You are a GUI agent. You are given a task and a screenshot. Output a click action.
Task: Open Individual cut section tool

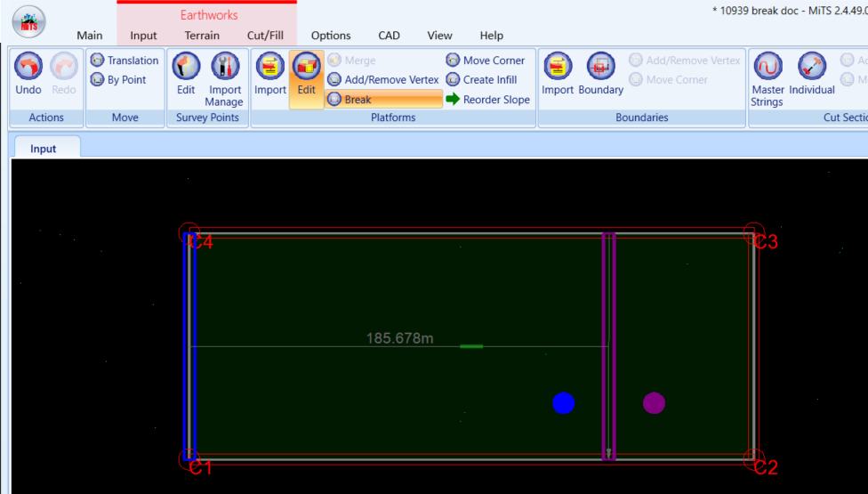point(812,74)
